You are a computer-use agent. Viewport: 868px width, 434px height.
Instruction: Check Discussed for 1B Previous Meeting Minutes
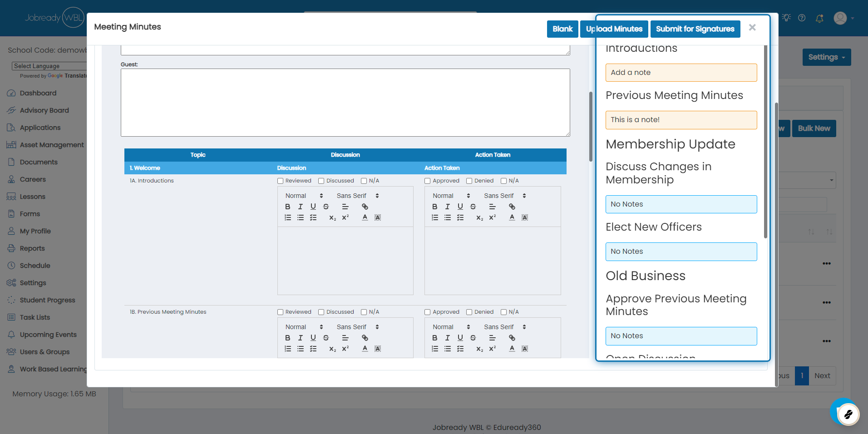click(x=321, y=312)
